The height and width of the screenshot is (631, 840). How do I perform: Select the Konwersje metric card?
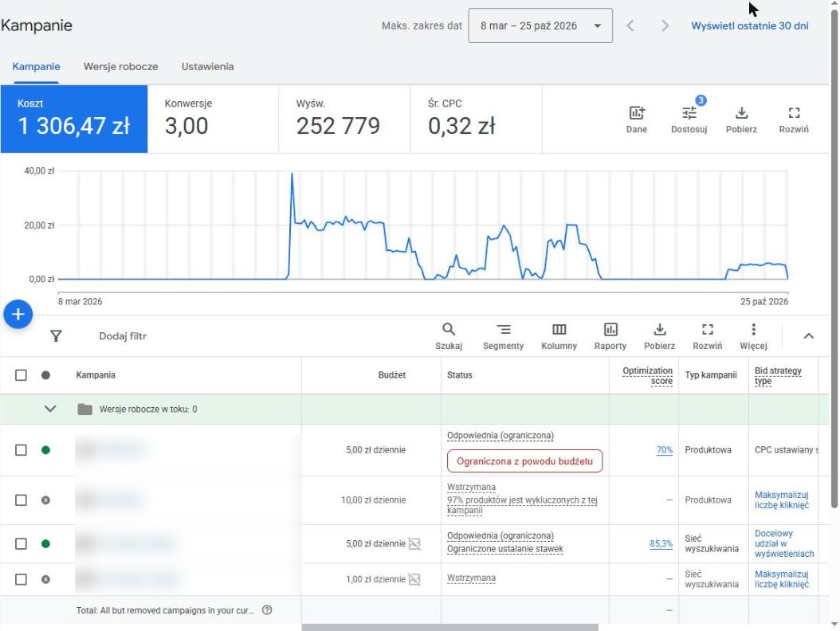214,119
